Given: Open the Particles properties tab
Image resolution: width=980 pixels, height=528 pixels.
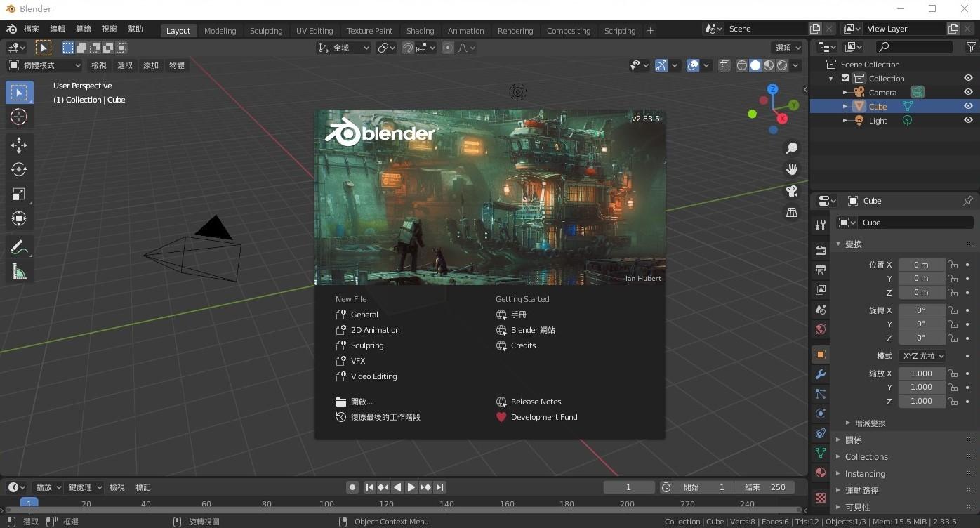Looking at the screenshot, I should 820,394.
